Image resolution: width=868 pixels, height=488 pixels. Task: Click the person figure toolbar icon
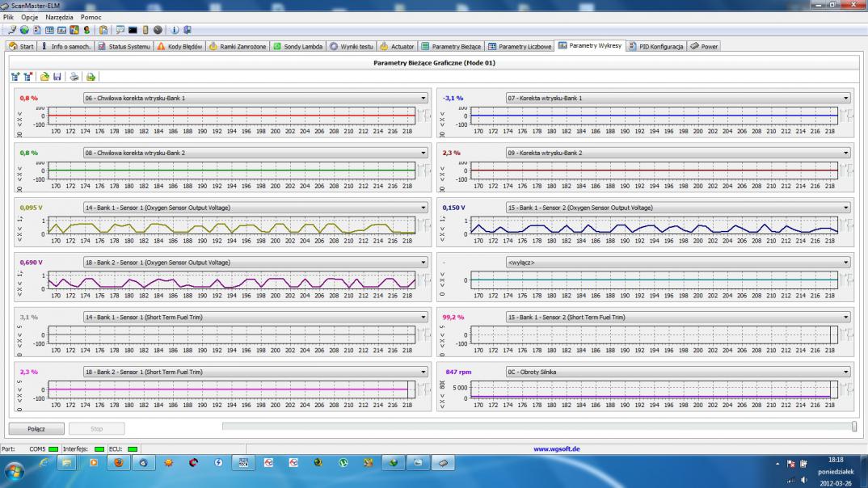click(86, 30)
